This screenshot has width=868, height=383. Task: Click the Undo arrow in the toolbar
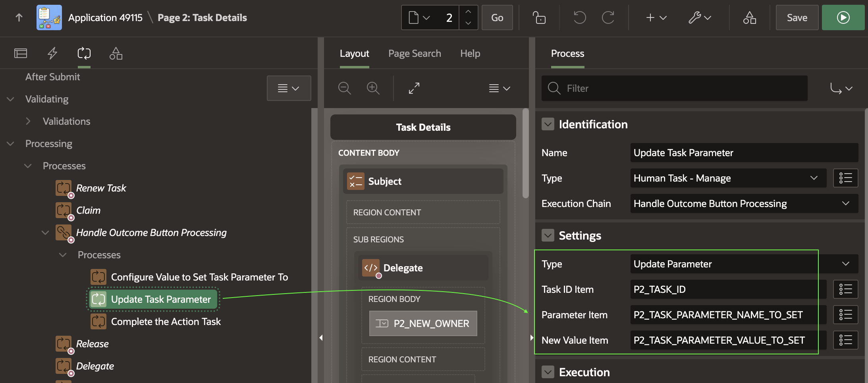(x=579, y=17)
